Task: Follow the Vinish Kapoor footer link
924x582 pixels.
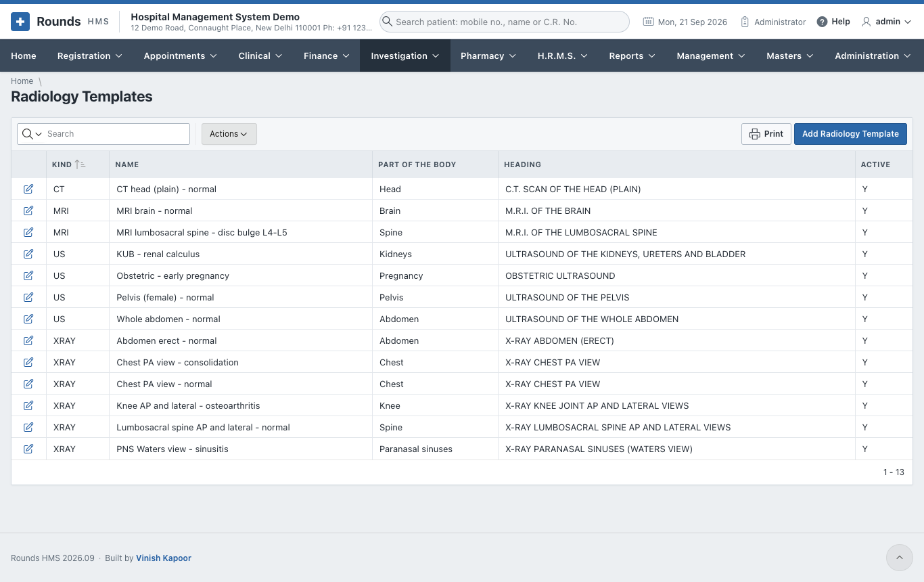Action: pos(164,558)
